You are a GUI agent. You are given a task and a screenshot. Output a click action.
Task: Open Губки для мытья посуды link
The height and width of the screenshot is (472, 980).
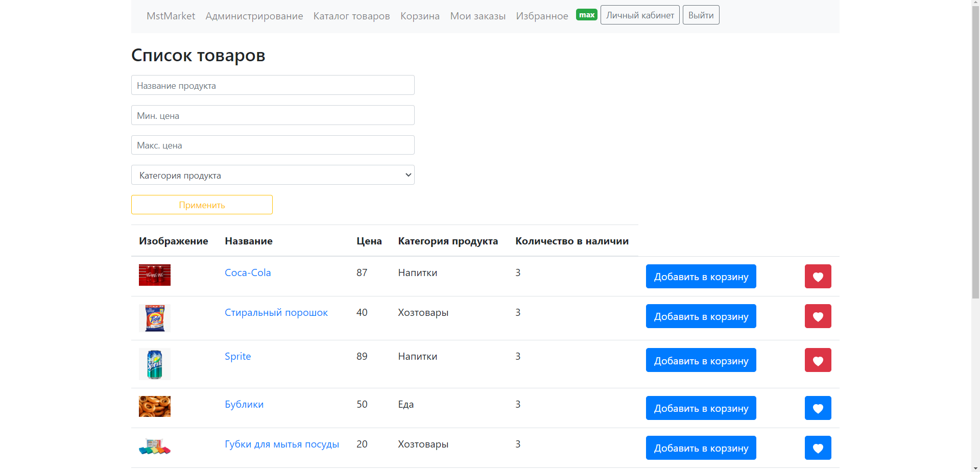282,444
